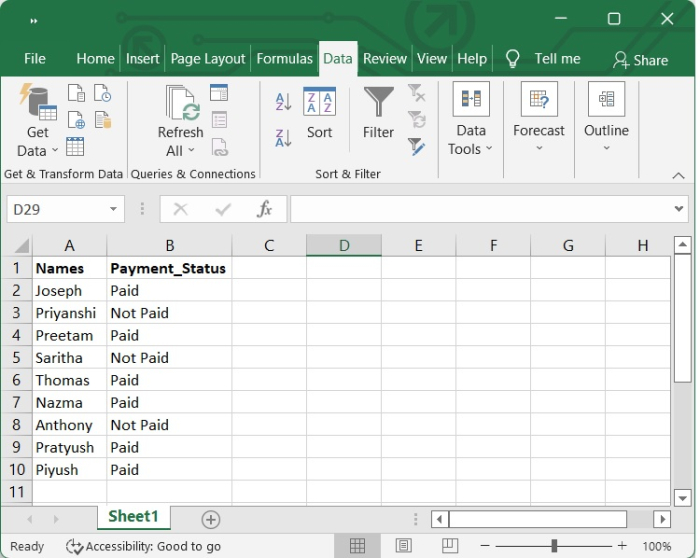Click From Web icon
This screenshot has height=558, width=700.
(76, 120)
